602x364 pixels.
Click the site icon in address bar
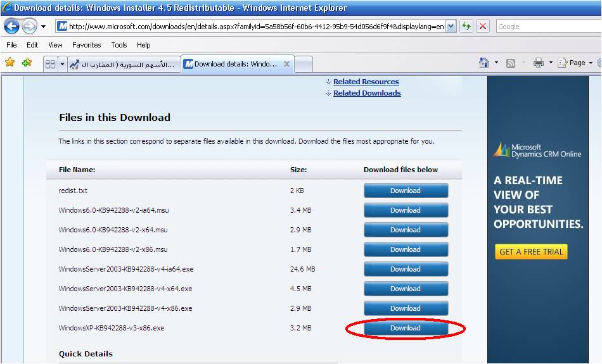click(x=62, y=27)
